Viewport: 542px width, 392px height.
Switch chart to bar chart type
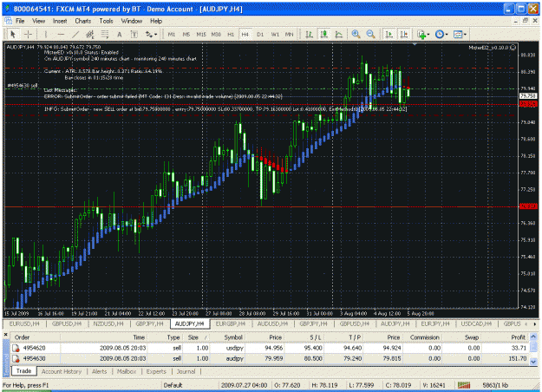310,34
